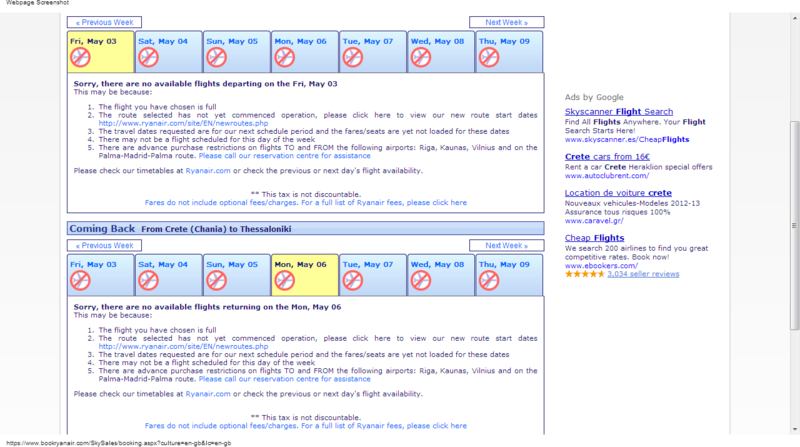Click the 'Ads by Google' label
The height and width of the screenshot is (447, 800).
click(x=594, y=97)
